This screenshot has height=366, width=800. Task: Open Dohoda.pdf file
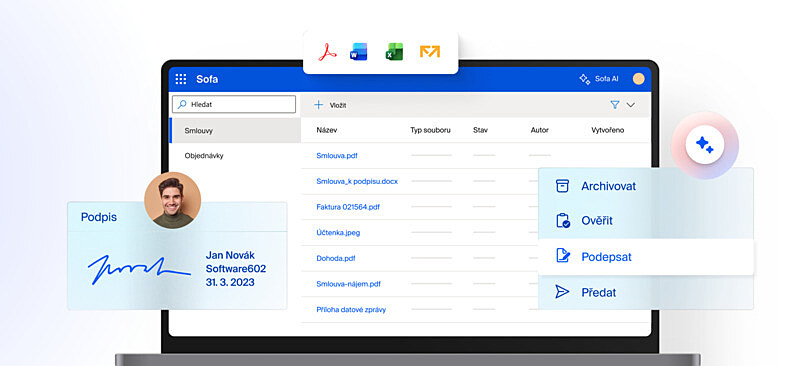336,258
